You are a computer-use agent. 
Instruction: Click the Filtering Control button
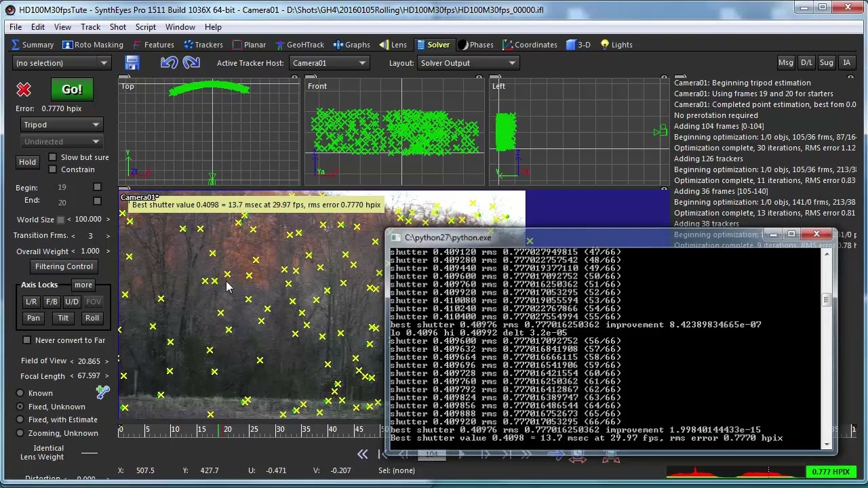tap(64, 266)
